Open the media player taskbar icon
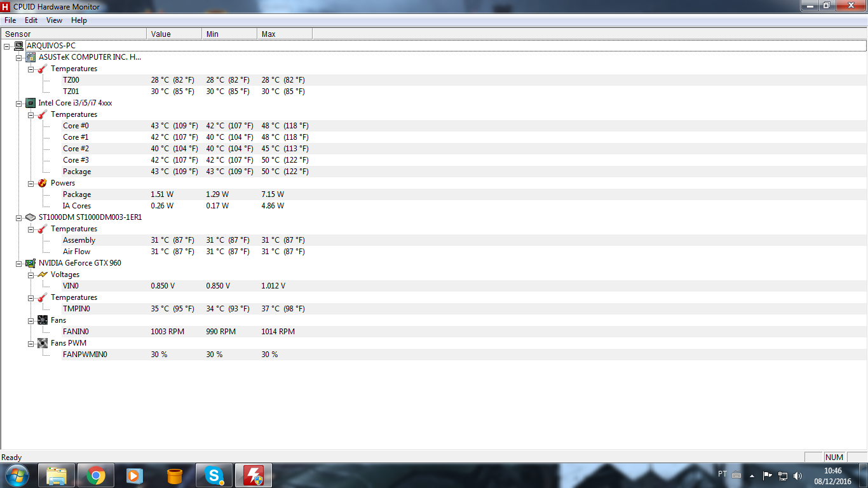Screen dimensions: 868x488 tap(135, 475)
